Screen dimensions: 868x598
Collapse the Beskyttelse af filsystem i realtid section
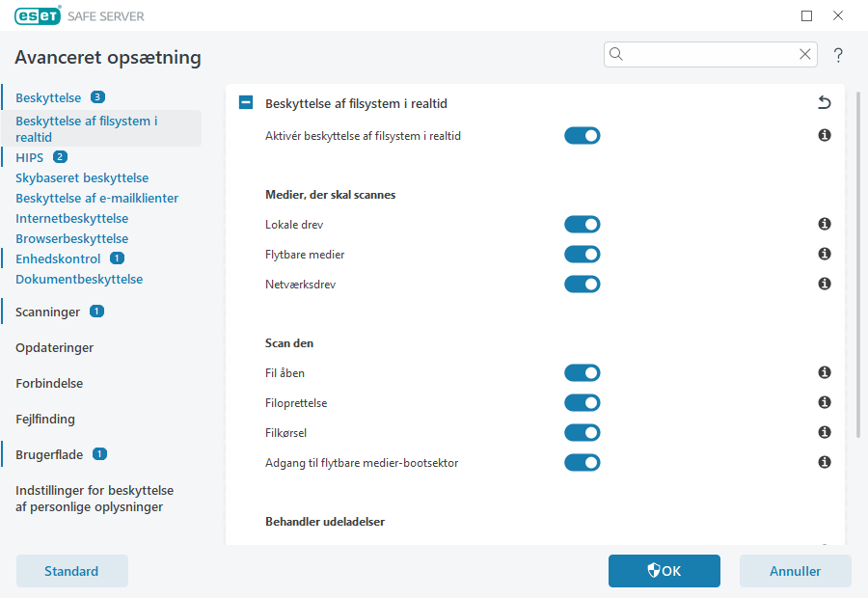point(246,103)
